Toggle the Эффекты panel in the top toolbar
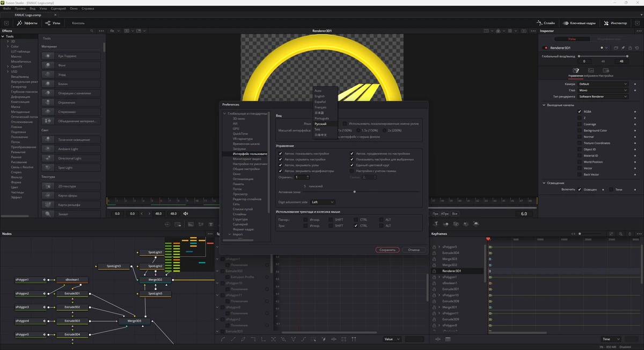The width and height of the screenshot is (644, 350). click(x=27, y=23)
